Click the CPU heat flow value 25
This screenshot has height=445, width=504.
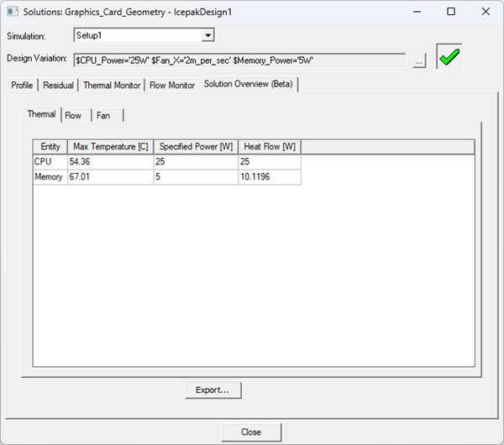(270, 161)
